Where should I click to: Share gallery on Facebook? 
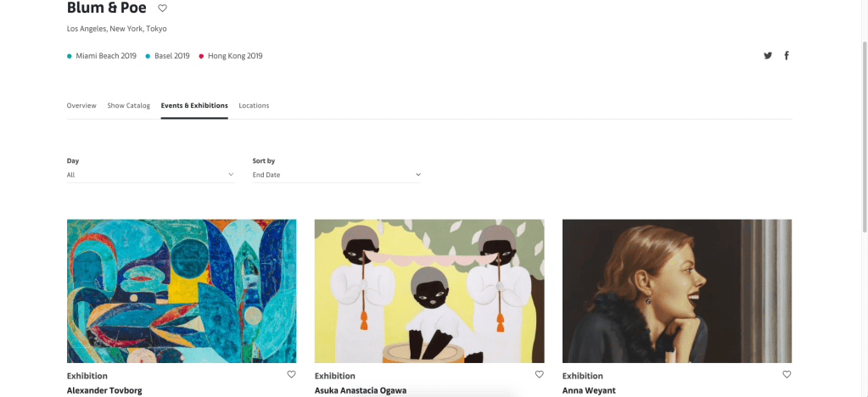(787, 56)
